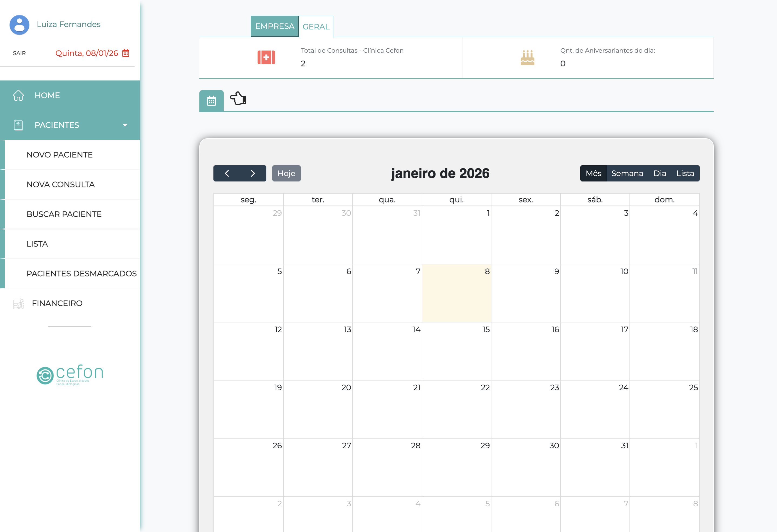Go to previous month with left chevron

227,173
